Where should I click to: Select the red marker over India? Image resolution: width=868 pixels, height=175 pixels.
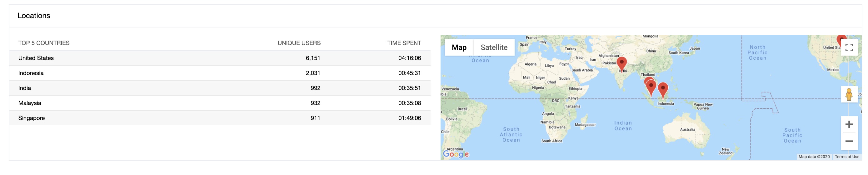point(621,63)
